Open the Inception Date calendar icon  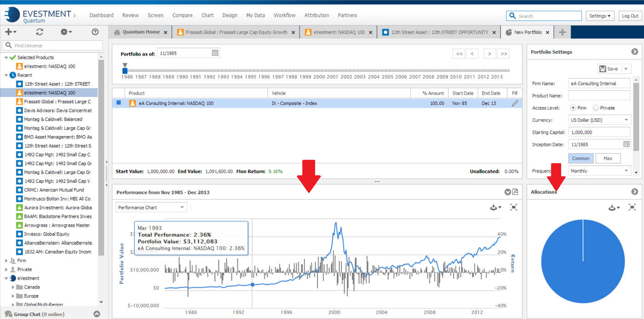pyautogui.click(x=627, y=145)
